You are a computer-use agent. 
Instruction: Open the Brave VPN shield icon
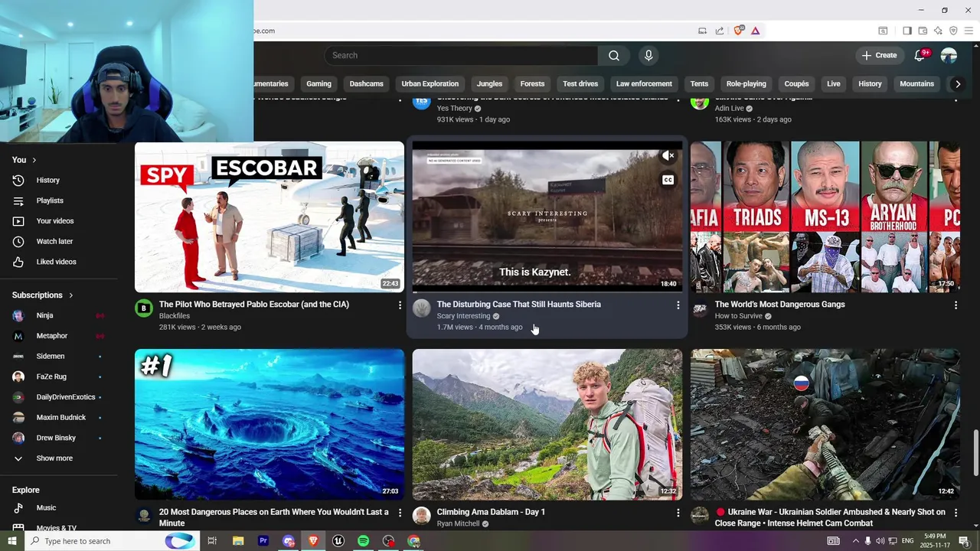pyautogui.click(x=953, y=31)
